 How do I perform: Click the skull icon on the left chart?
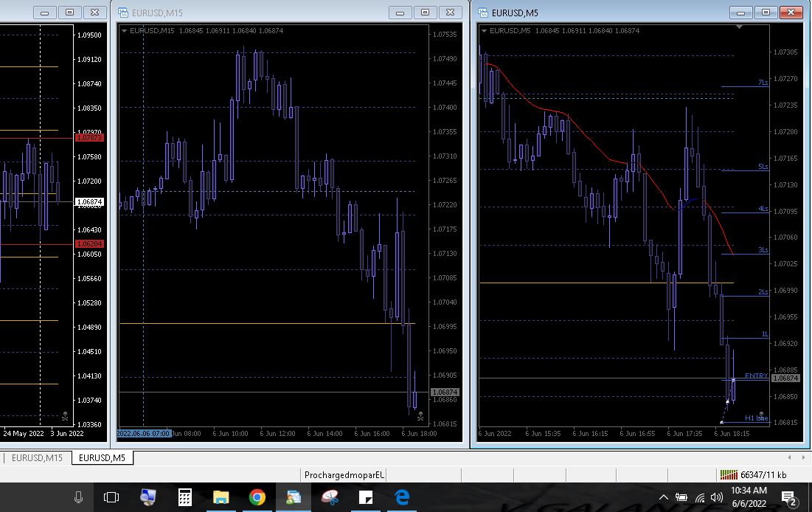[65, 415]
